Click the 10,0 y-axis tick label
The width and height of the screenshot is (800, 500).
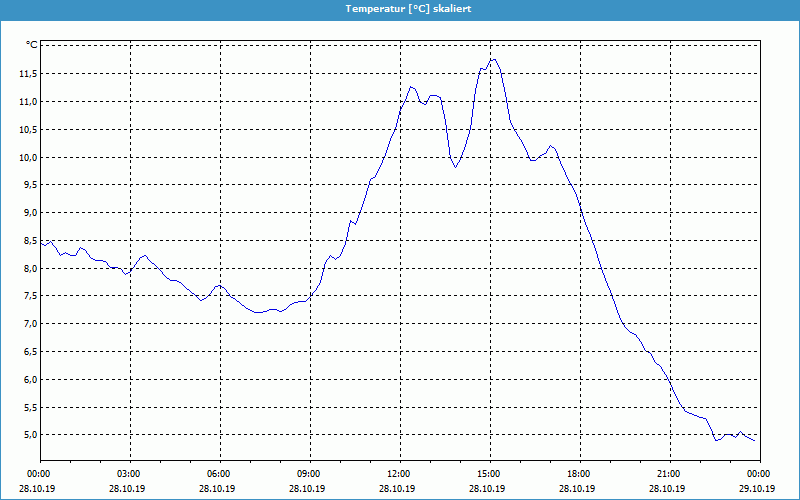click(x=25, y=157)
